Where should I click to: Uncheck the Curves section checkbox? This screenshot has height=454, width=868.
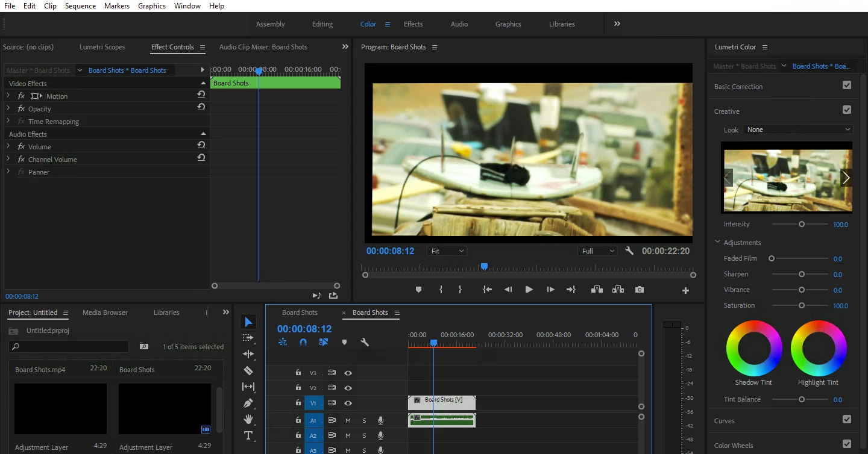tap(847, 420)
